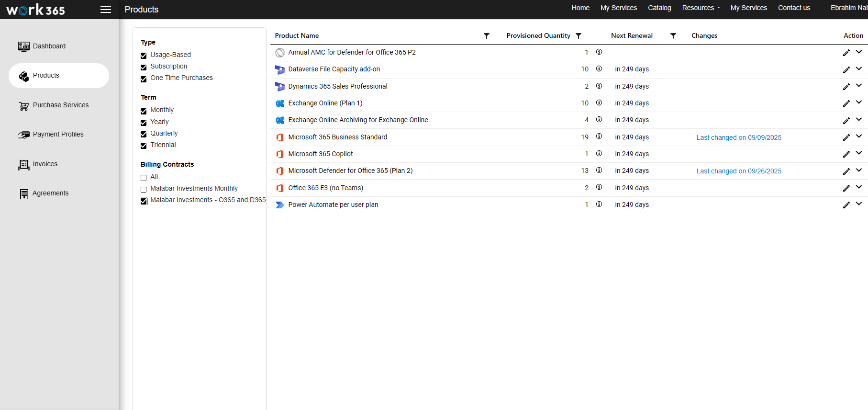Open the Ebrahim user account menu

[849, 8]
